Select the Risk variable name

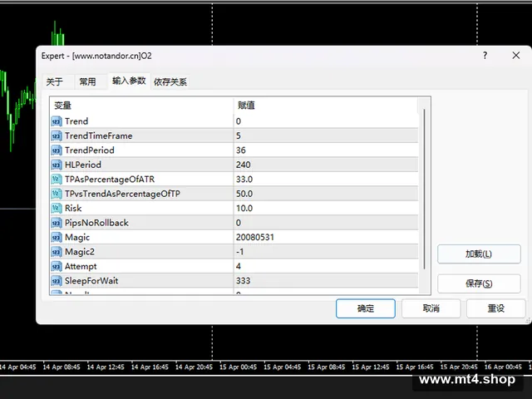point(73,209)
